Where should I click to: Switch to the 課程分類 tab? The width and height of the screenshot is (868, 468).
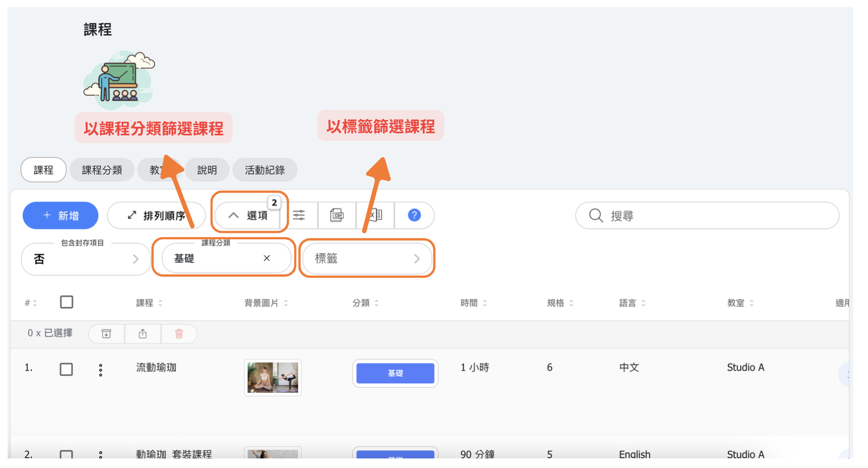pos(102,170)
